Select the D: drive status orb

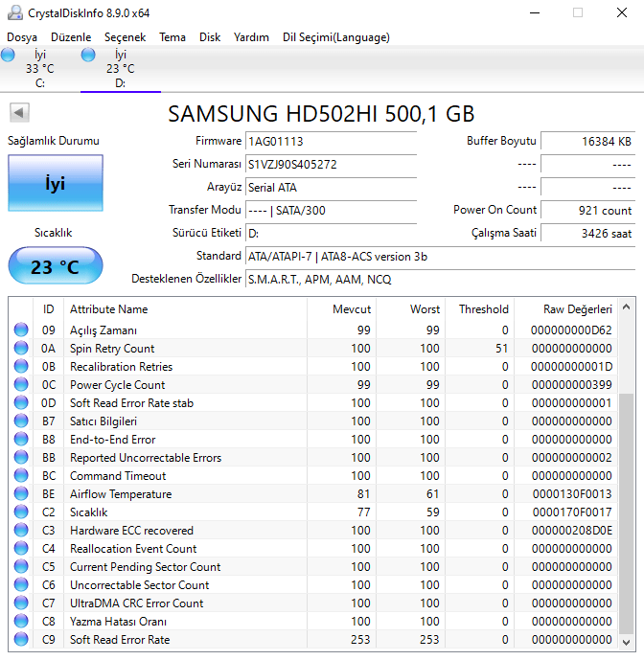click(x=89, y=56)
